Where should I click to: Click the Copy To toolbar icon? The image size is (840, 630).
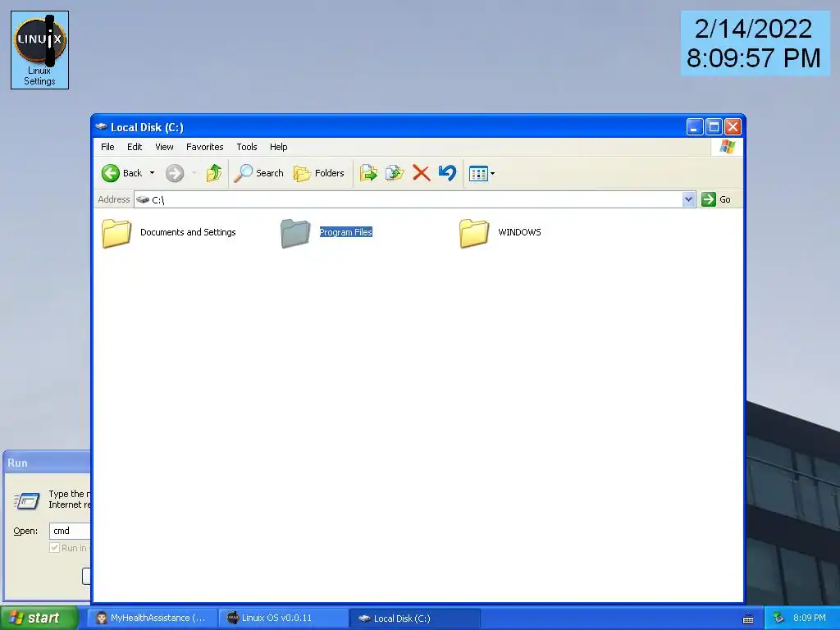(395, 173)
